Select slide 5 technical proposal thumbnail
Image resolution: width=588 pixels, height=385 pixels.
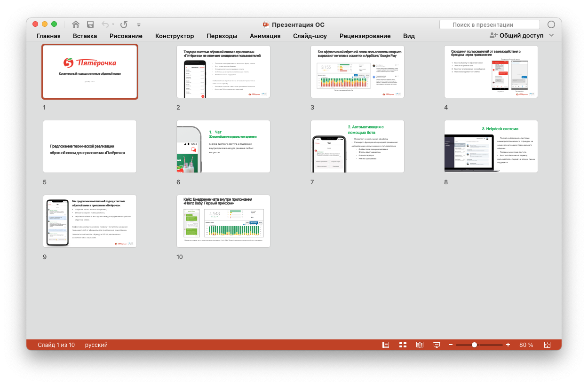(90, 146)
